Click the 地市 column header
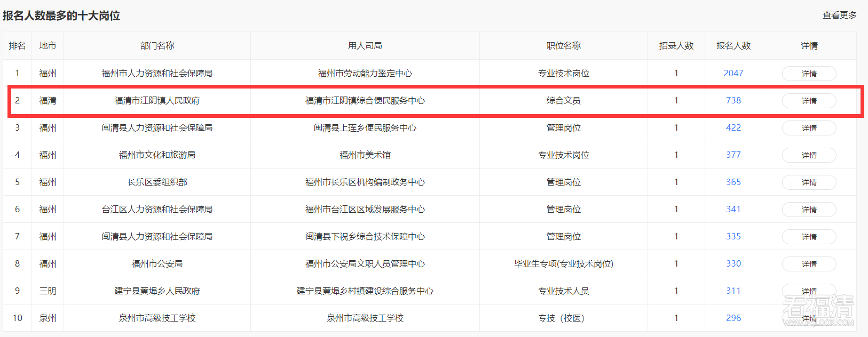868x337 pixels. pos(48,46)
